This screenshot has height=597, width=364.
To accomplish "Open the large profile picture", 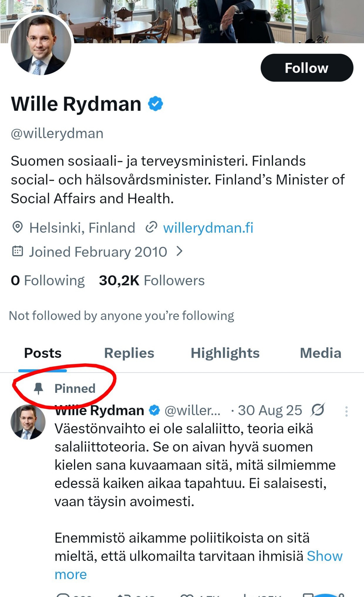I will click(x=41, y=45).
